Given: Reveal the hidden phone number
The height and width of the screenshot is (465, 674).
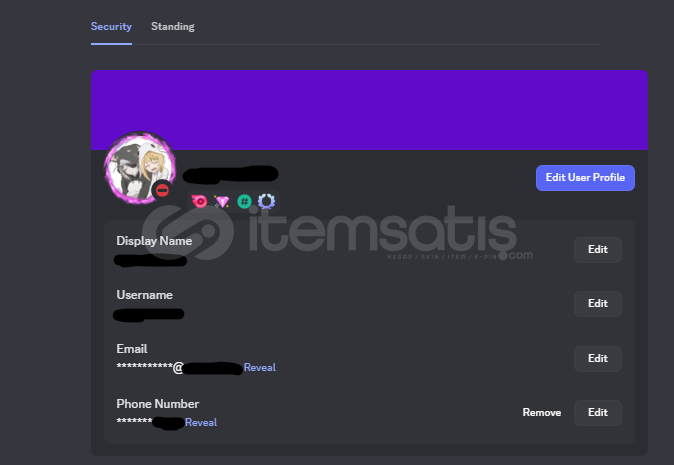Looking at the screenshot, I should (201, 422).
